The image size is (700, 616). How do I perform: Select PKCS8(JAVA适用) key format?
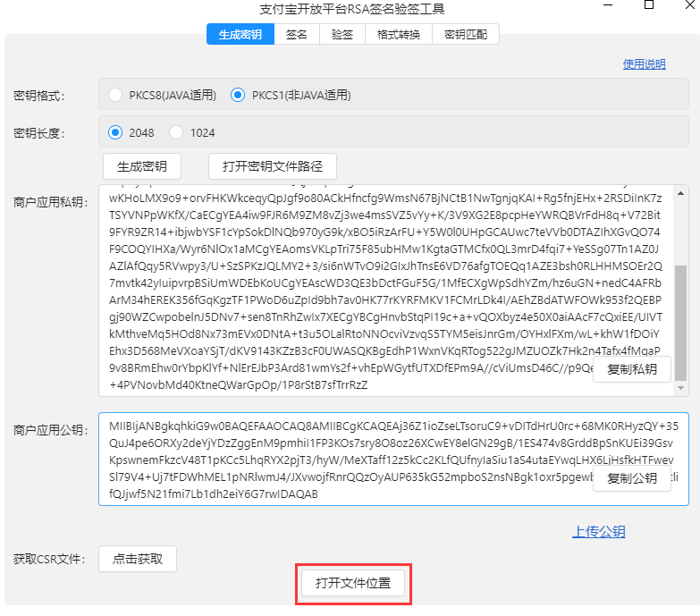click(115, 95)
